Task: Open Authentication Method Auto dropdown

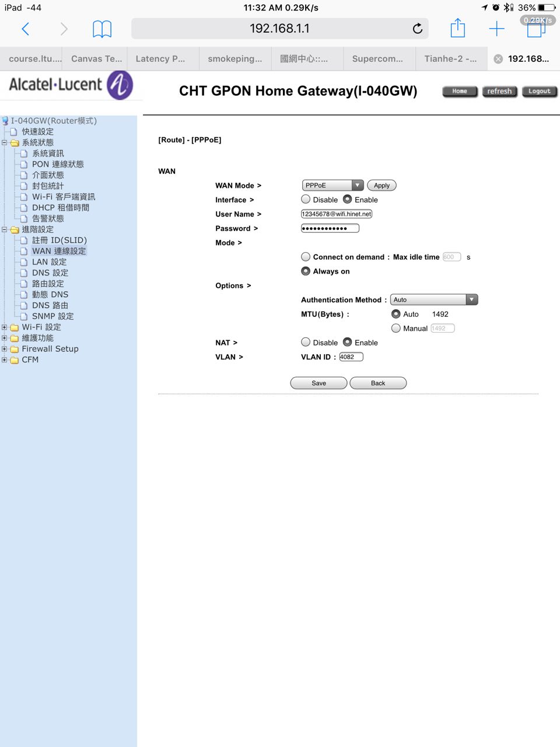Action: tap(434, 300)
